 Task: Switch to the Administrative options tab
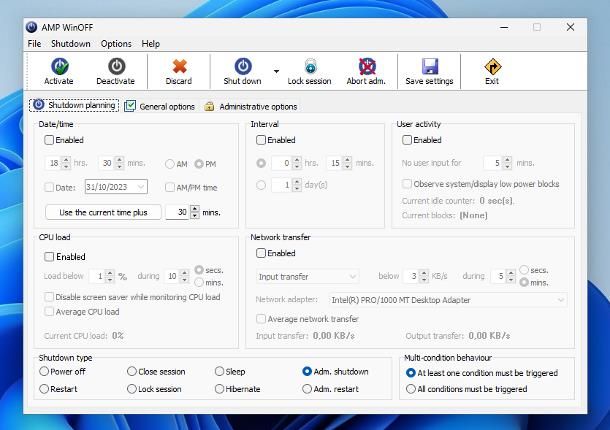251,106
